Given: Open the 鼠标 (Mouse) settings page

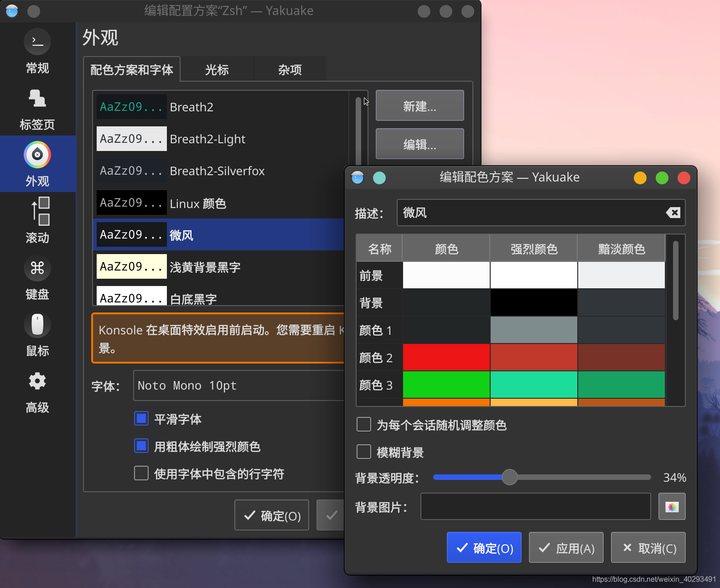Looking at the screenshot, I should [37, 334].
